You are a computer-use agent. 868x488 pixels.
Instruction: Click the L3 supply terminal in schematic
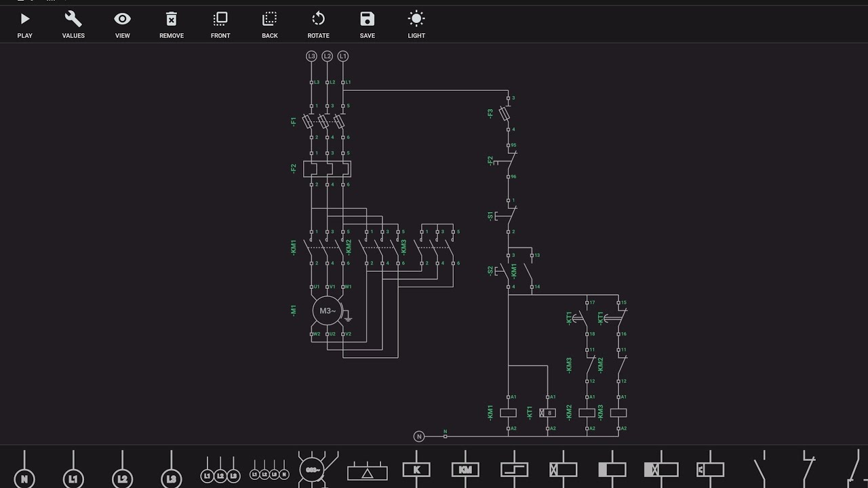click(x=312, y=56)
